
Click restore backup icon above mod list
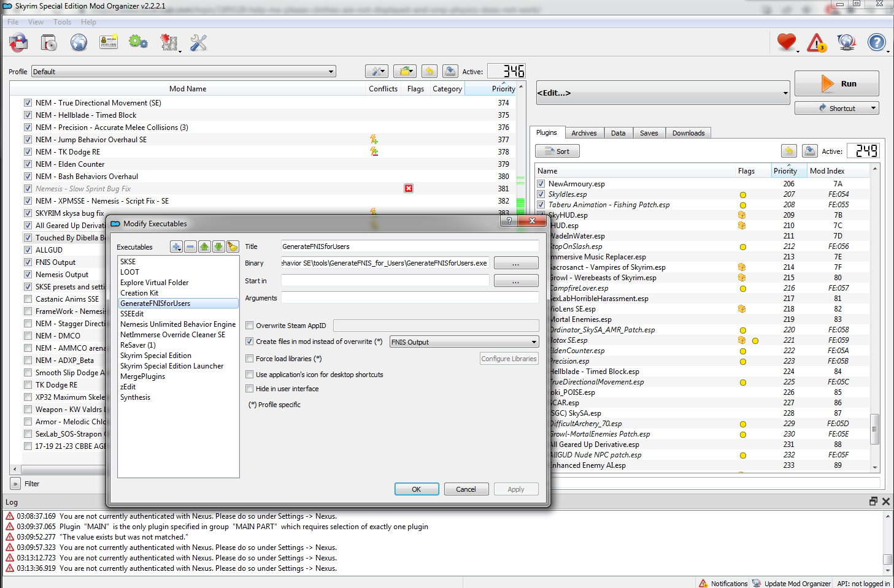pyautogui.click(x=430, y=71)
